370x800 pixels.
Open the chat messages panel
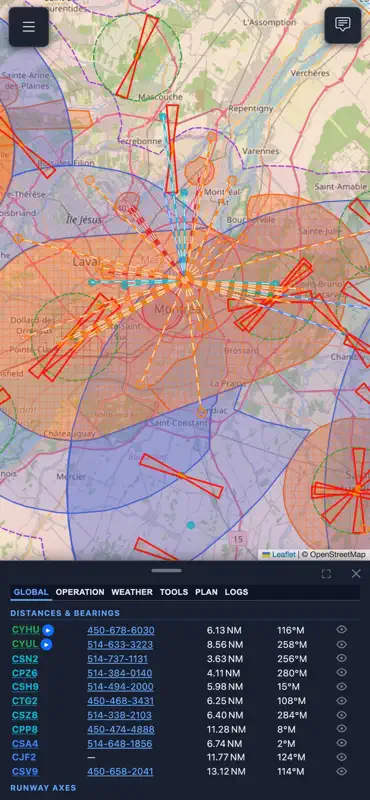click(342, 25)
